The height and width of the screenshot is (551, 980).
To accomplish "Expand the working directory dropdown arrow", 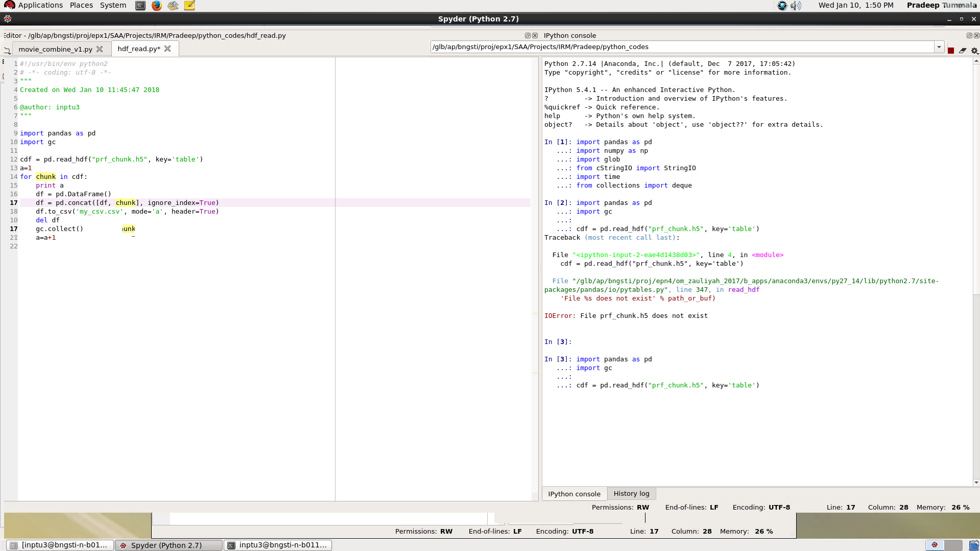I will [x=939, y=47].
